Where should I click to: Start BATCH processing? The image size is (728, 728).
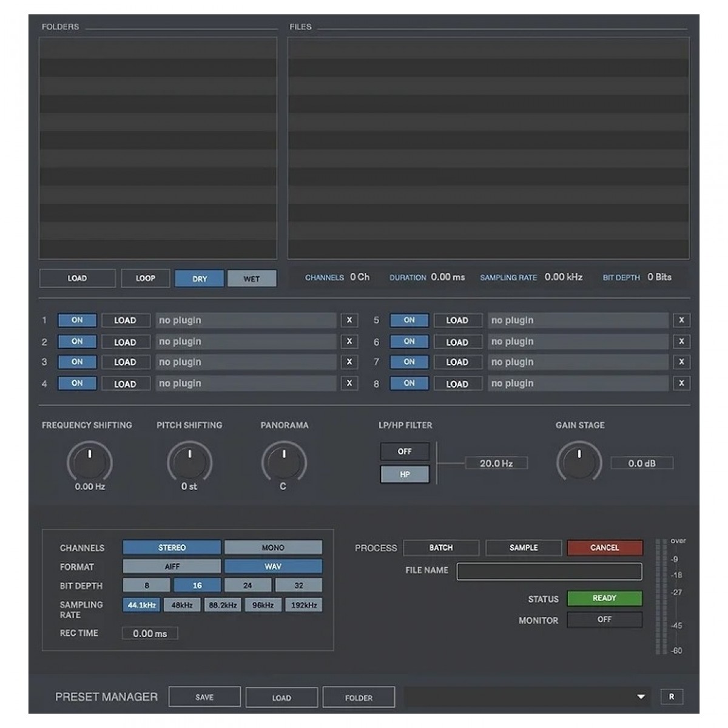click(441, 548)
